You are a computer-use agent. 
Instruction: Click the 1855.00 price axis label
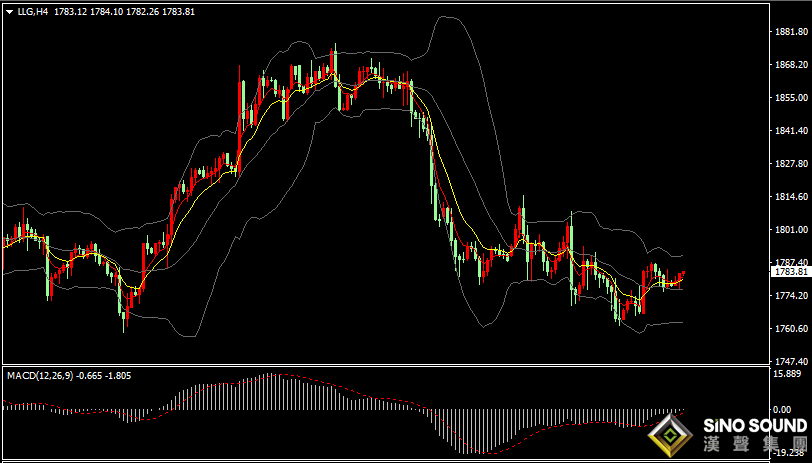[790, 98]
